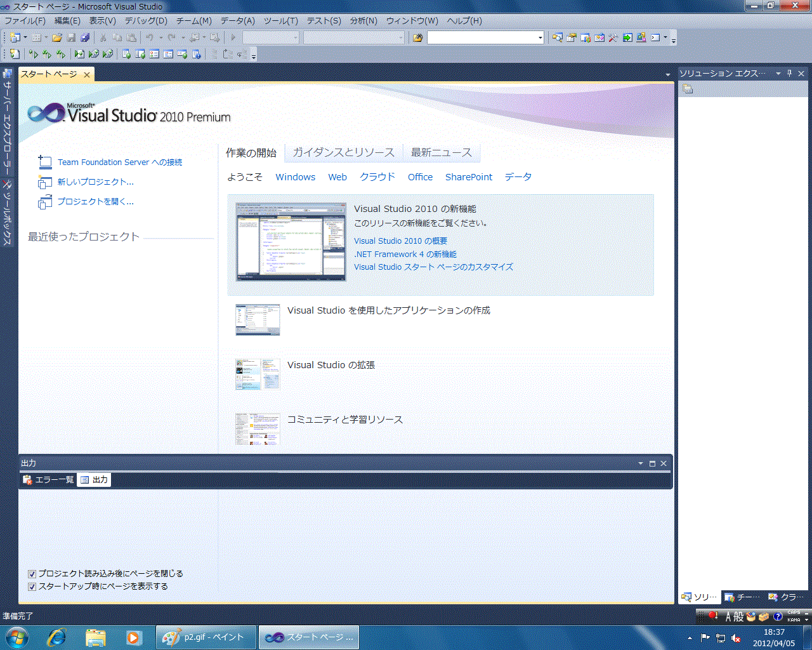Screen dimensions: 812x650
Task: Select the Windows category link
Action: tap(296, 177)
